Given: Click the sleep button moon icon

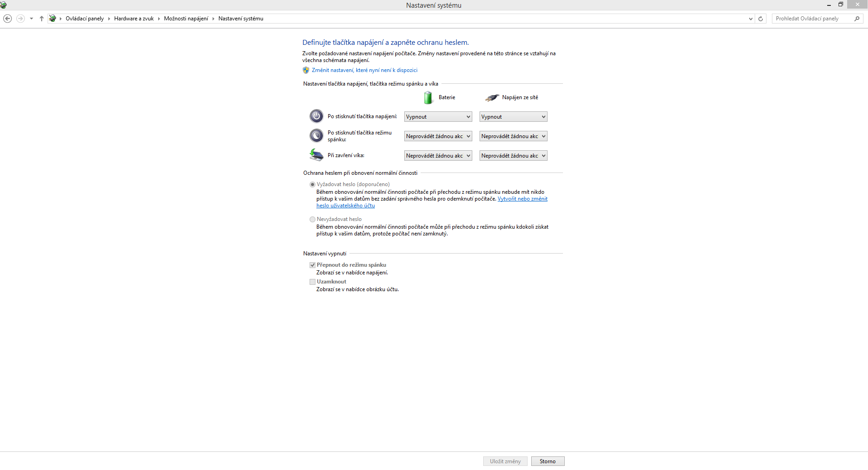Looking at the screenshot, I should click(x=316, y=136).
